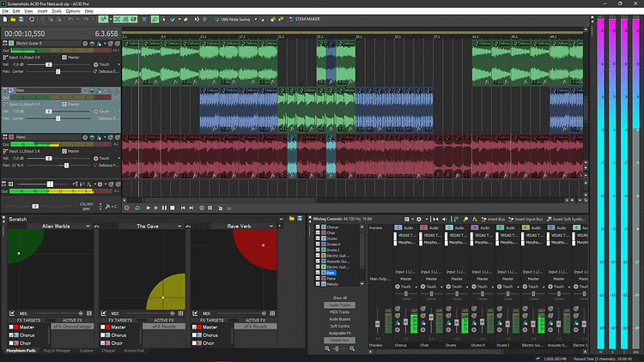Open Alien Warble preset dropdown
This screenshot has width=644, height=362.
(88, 226)
